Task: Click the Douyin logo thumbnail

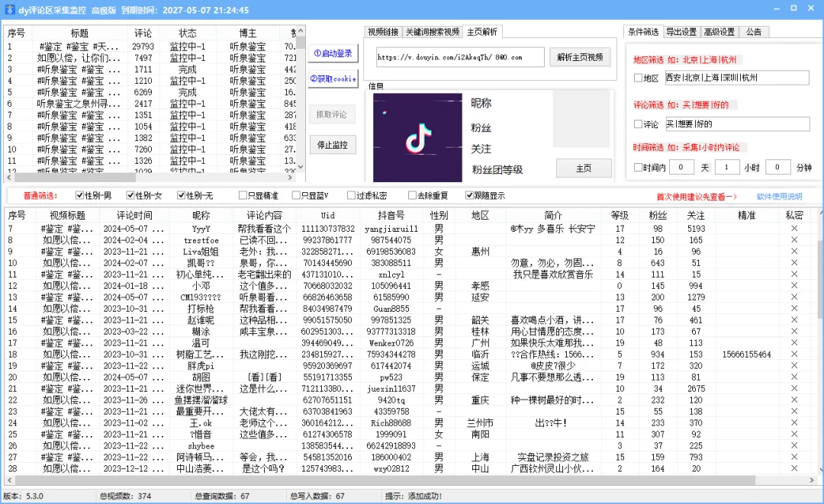Action: click(x=417, y=137)
